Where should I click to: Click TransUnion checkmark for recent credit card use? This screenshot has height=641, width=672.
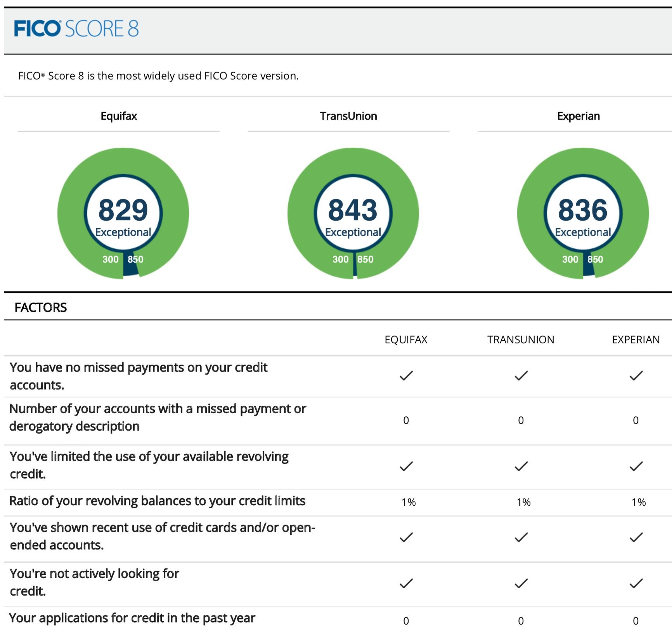521,537
